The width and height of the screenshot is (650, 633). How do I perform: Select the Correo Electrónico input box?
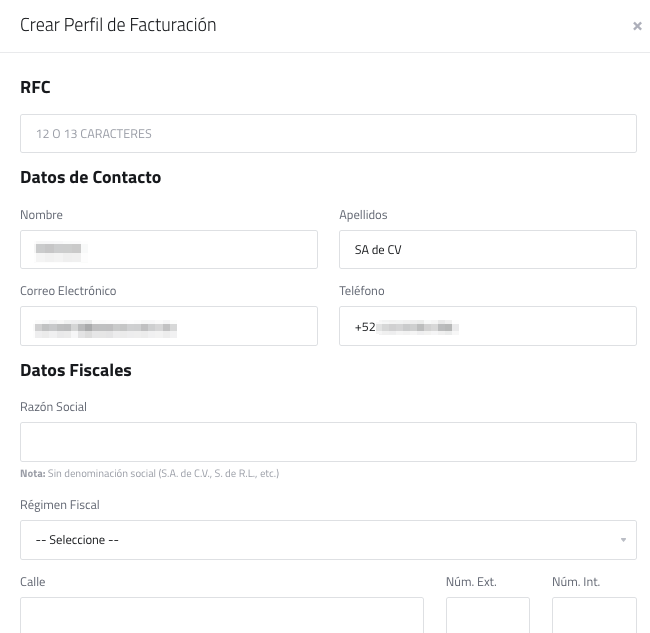(x=168, y=326)
